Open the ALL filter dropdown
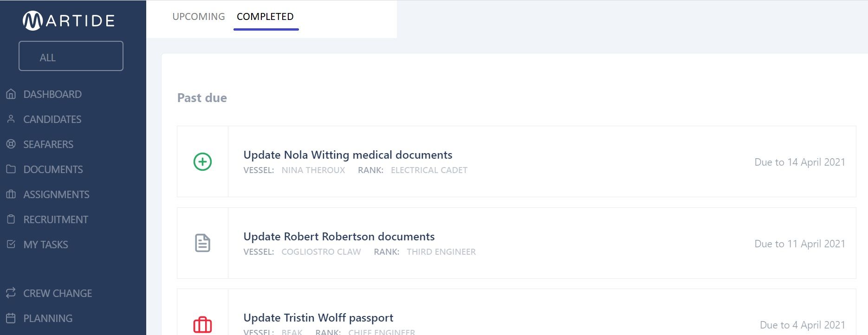Screen dimensions: 868x335 pyautogui.click(x=71, y=56)
